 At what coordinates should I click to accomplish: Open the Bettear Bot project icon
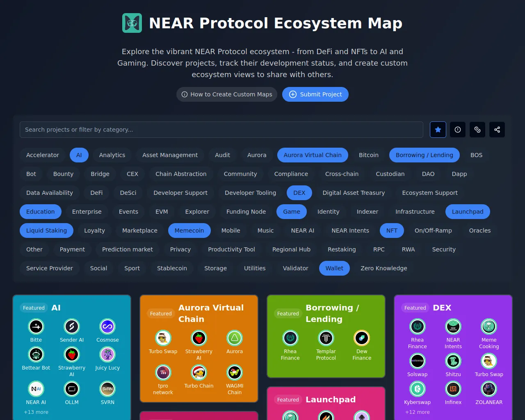pos(36,354)
